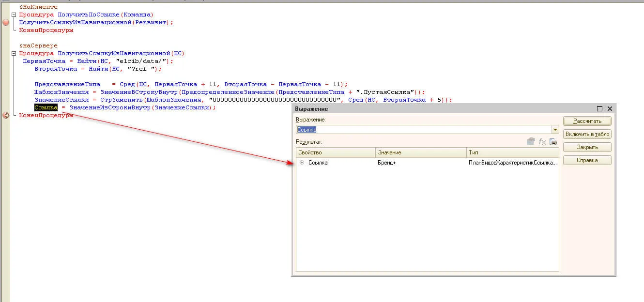Click the Значение column header
644x302 pixels.
point(421,152)
